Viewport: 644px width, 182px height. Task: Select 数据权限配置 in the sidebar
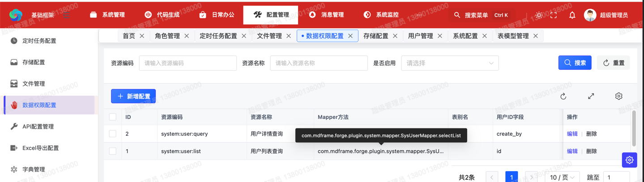49,105
